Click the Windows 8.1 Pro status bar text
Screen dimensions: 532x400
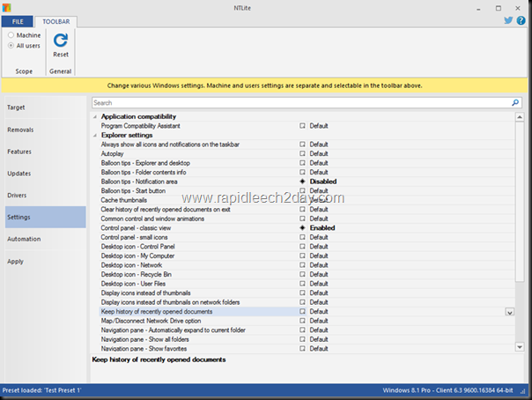[x=447, y=390]
